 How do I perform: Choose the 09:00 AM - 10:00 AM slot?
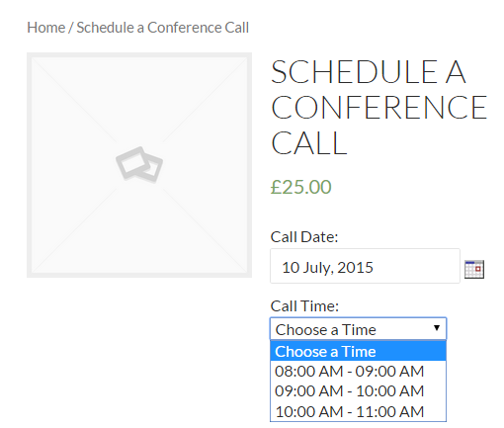pos(358,391)
